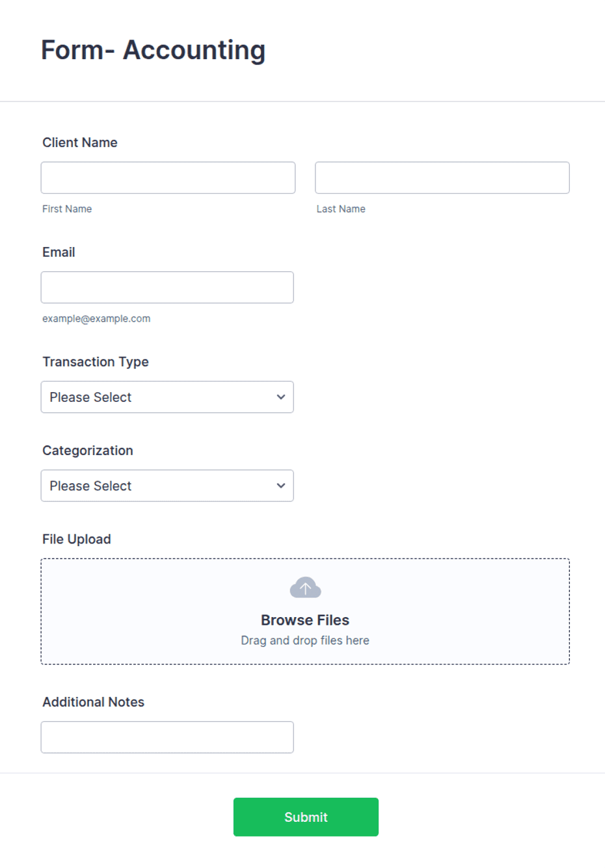The image size is (605, 868).
Task: Click the Transaction Type chevron arrow
Action: tap(281, 397)
